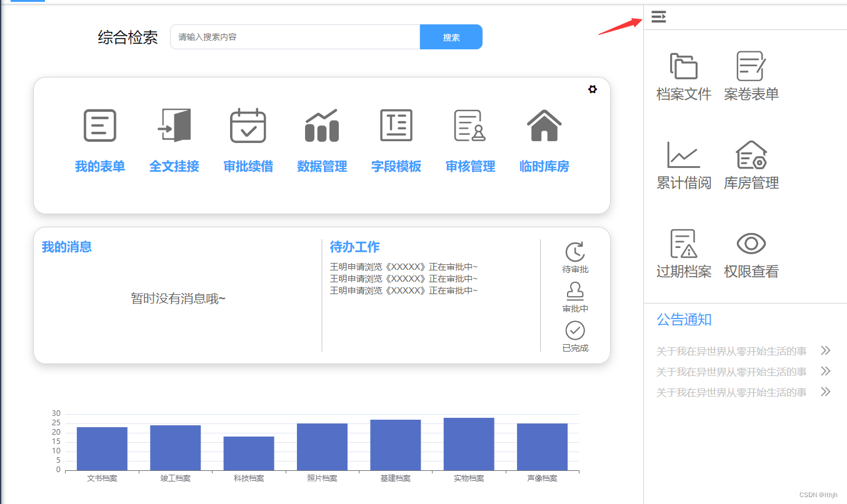The height and width of the screenshot is (504, 847).
Task: Click the 全文挂接 door icon
Action: tap(174, 125)
